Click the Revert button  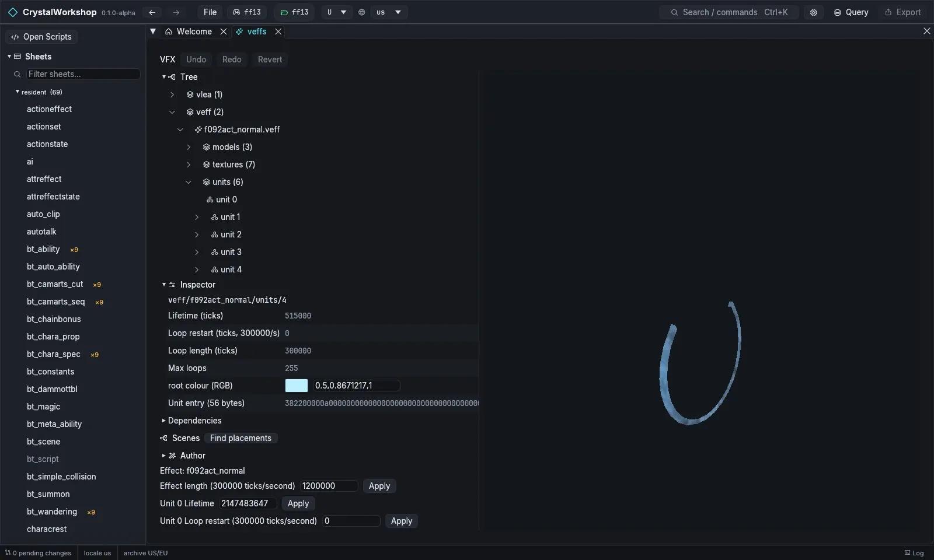(x=270, y=60)
